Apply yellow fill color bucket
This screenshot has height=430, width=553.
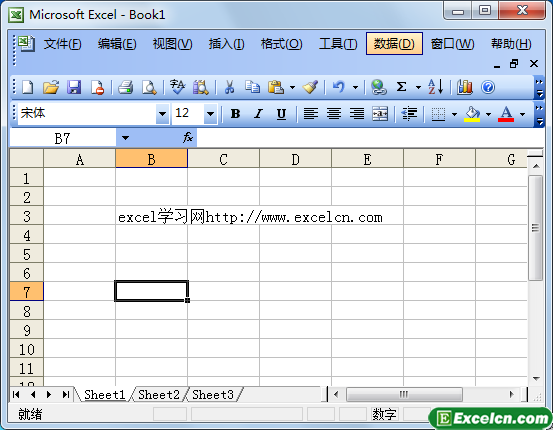click(x=472, y=114)
